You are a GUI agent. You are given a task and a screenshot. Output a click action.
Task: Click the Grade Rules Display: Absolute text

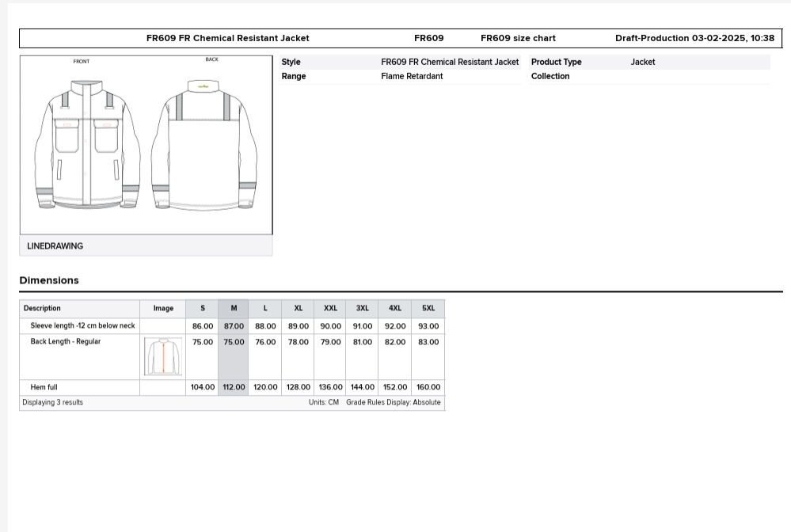[393, 402]
